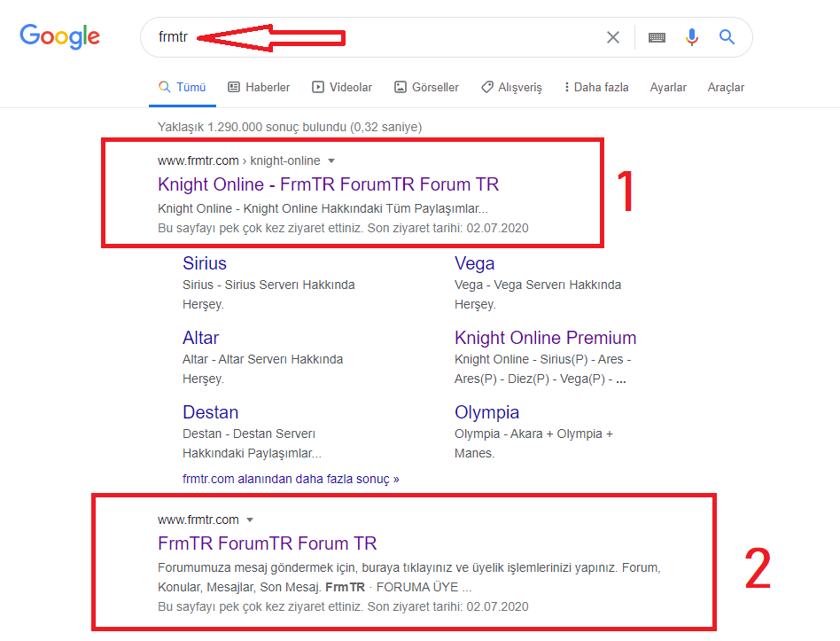Open the Araçlar tools option
Viewport: 840px width, 641px height.
[x=726, y=88]
